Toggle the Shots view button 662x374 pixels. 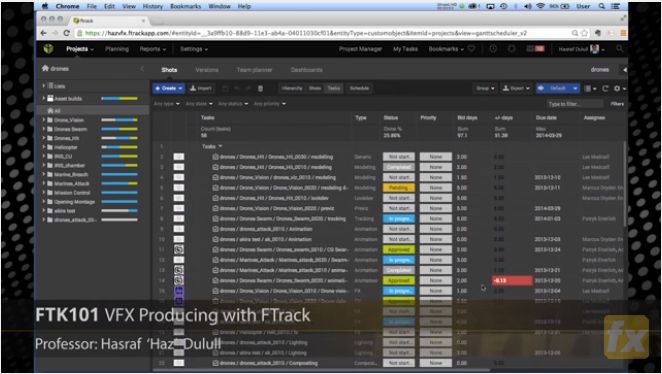pos(315,88)
